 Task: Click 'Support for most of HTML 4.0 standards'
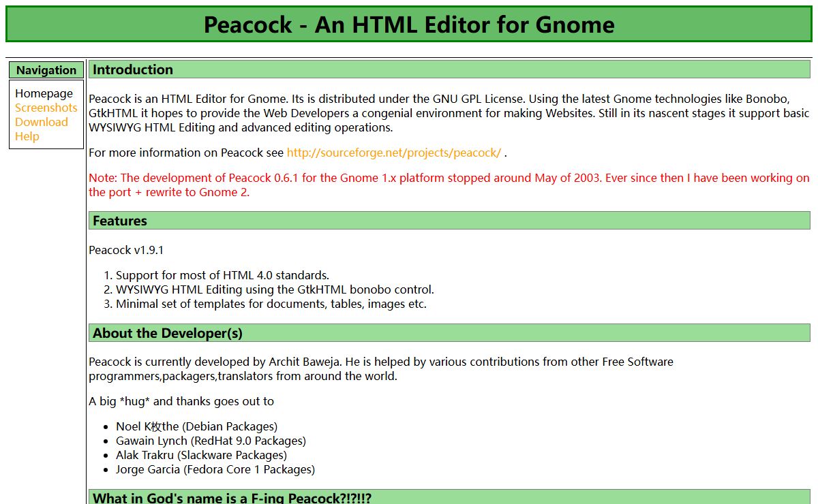(x=223, y=275)
